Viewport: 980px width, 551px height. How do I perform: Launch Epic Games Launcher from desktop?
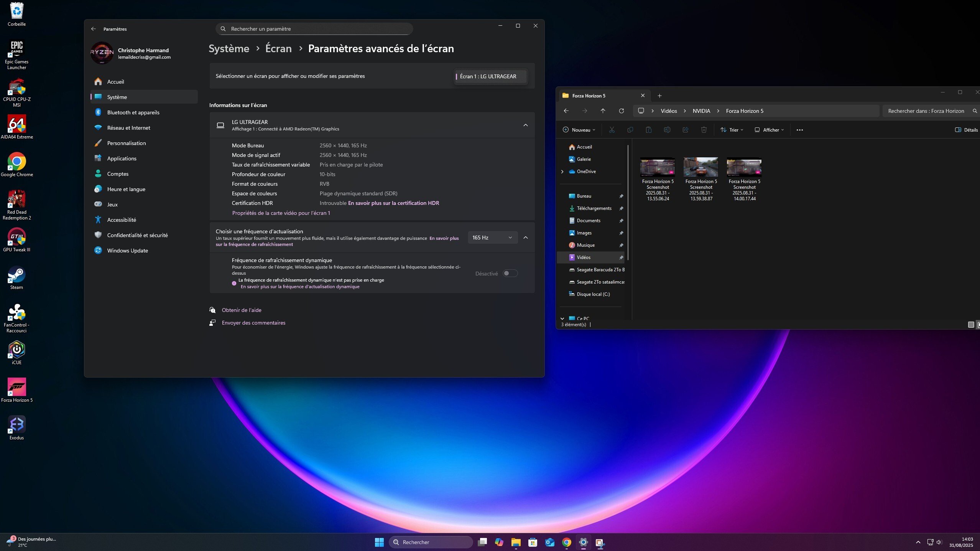pos(17,55)
